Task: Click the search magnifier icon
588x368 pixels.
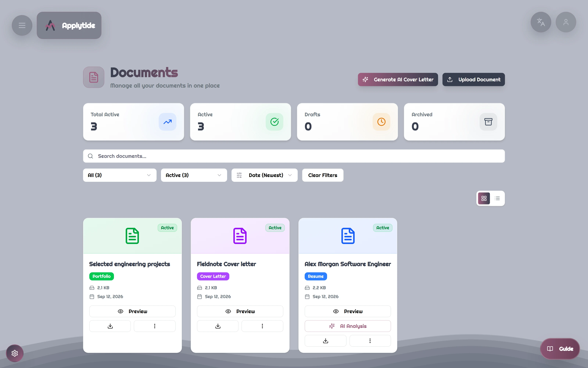Action: (90, 156)
